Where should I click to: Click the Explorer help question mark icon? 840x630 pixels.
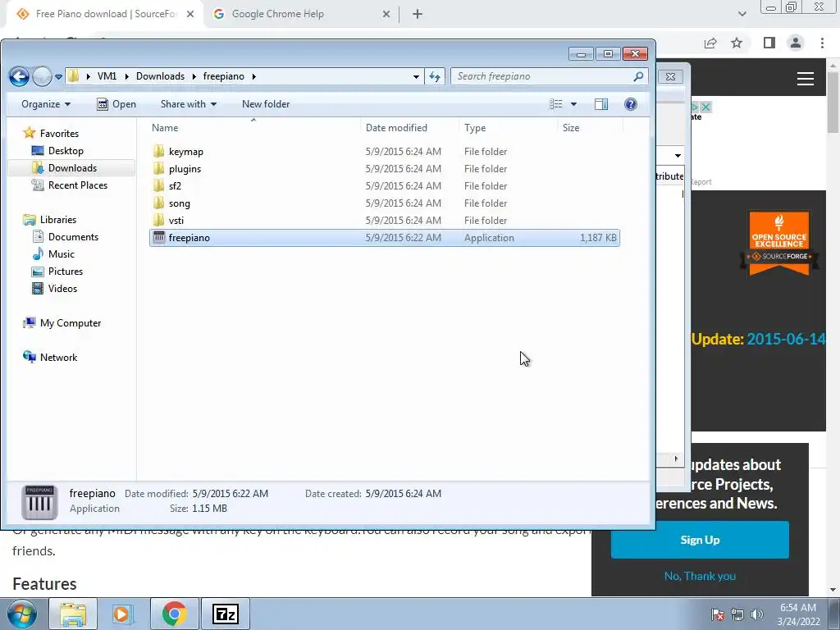click(x=631, y=104)
